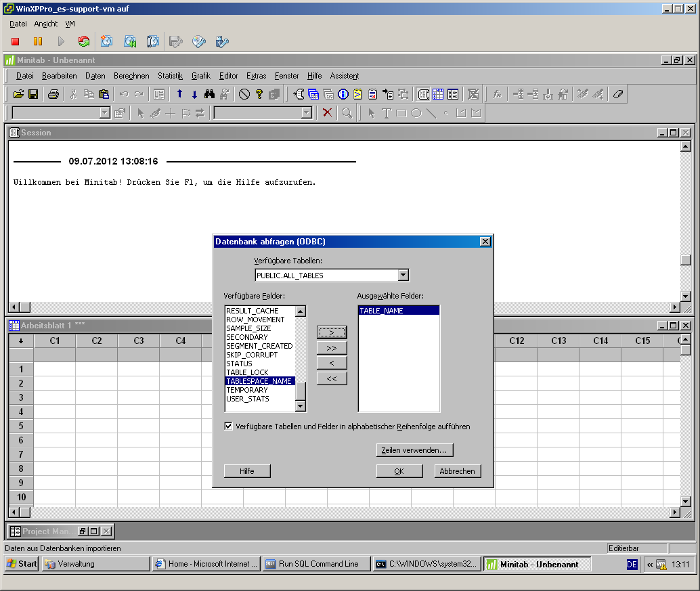Open the Statistik menu
Screen dimensions: 700x591
tap(170, 76)
